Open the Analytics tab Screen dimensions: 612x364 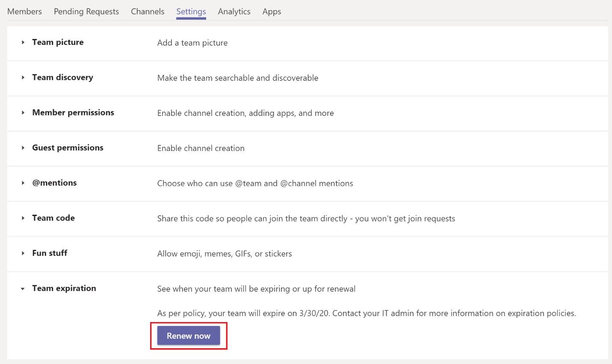pyautogui.click(x=234, y=12)
